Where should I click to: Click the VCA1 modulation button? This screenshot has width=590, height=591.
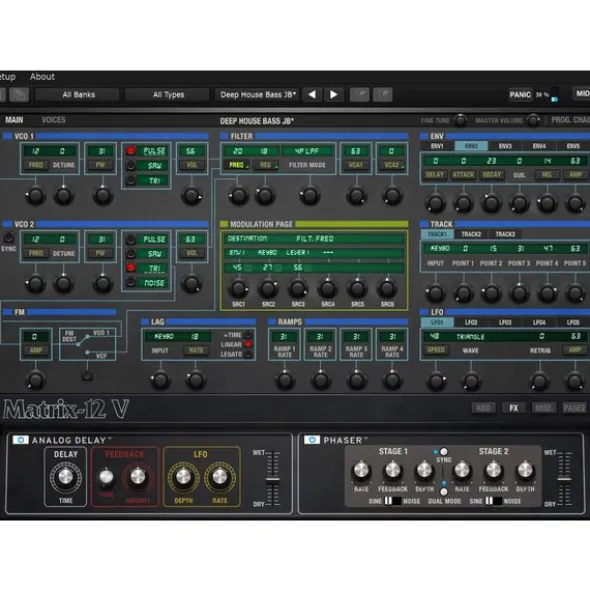pos(356,165)
